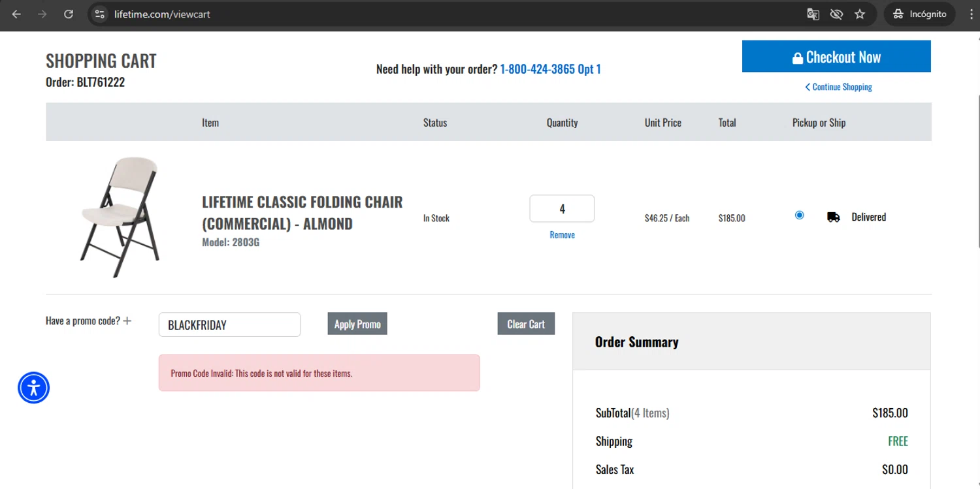Screen dimensions: 980x489
Task: Click the delivery truck icon
Action: point(833,217)
